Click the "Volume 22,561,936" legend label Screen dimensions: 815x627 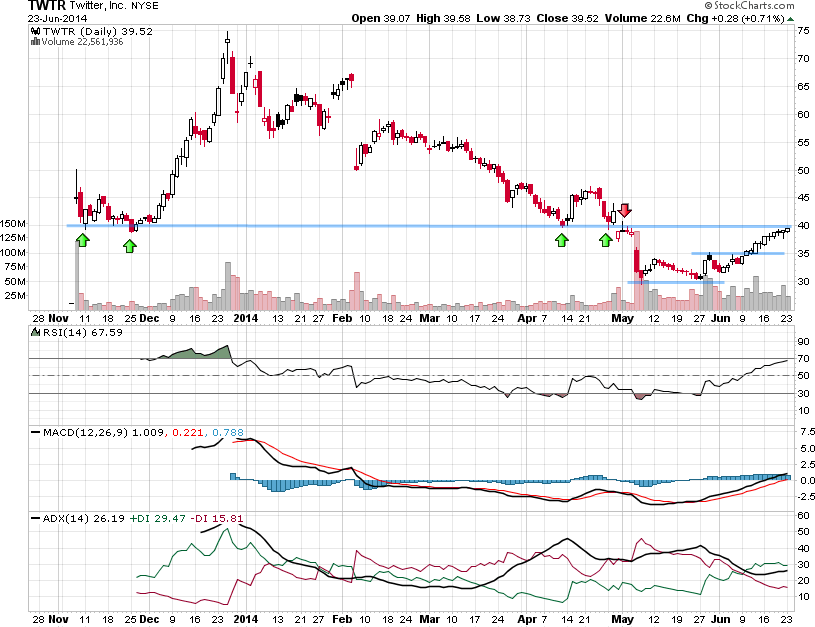pos(82,42)
